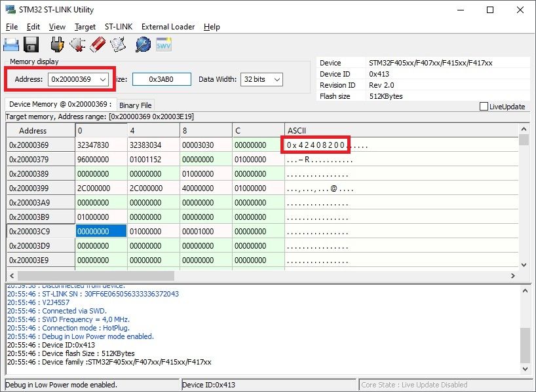536x392 pixels.
Task: Click horizontal scrollbar right arrow
Action: (x=513, y=276)
